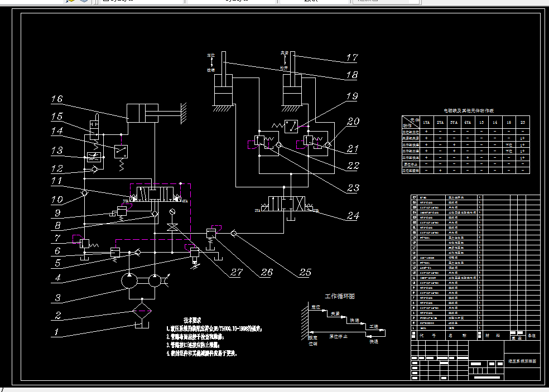Viewport: 549px width, 392px height.
Task: Select callout number 8 in the left column
Action: pyautogui.click(x=58, y=225)
